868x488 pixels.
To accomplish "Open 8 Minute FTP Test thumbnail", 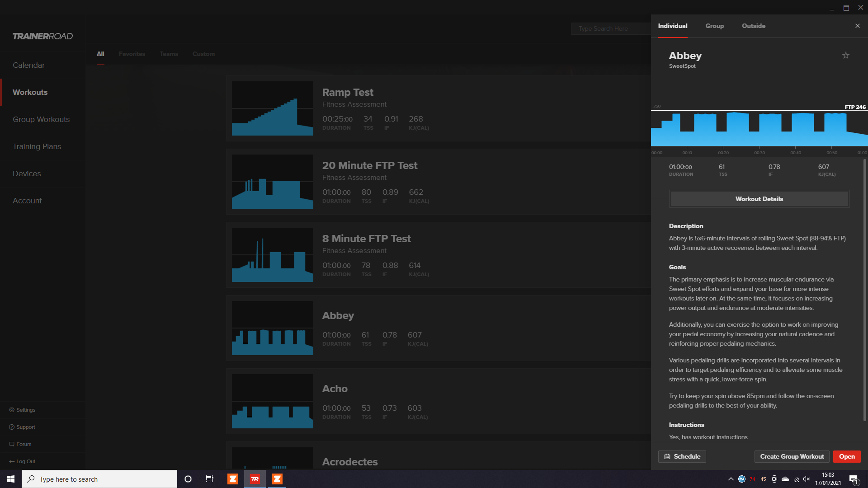I will [x=273, y=255].
